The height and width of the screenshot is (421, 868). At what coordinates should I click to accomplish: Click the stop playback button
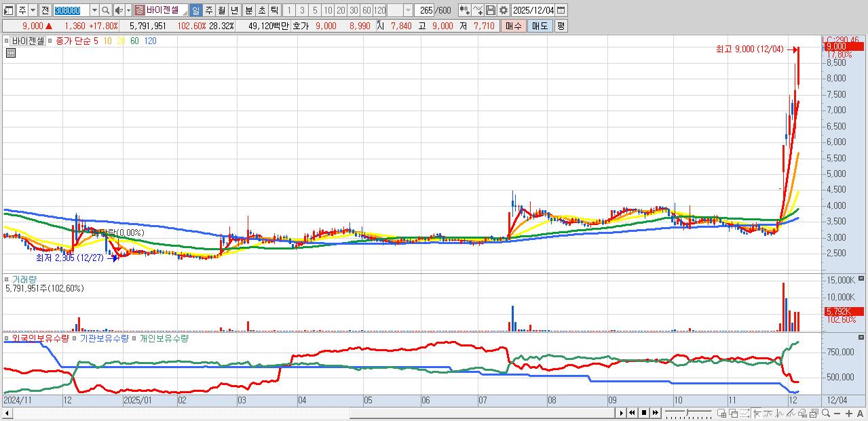coord(644,413)
